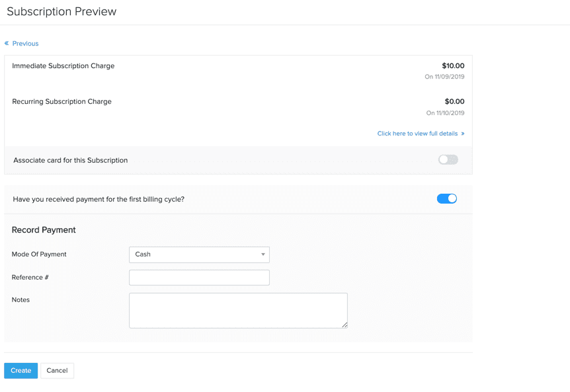Image resolution: width=570 pixels, height=392 pixels.
Task: Click the Recurring Subscription Charge label
Action: click(61, 102)
